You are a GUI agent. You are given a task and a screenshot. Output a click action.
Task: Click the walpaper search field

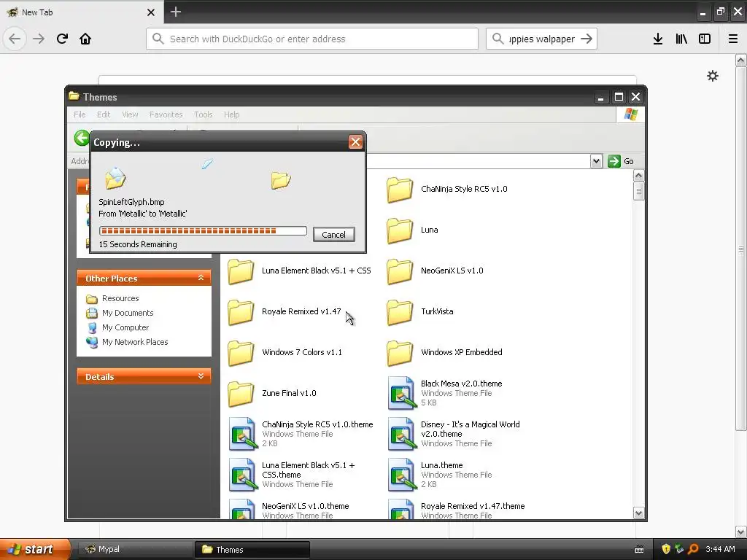tap(542, 39)
